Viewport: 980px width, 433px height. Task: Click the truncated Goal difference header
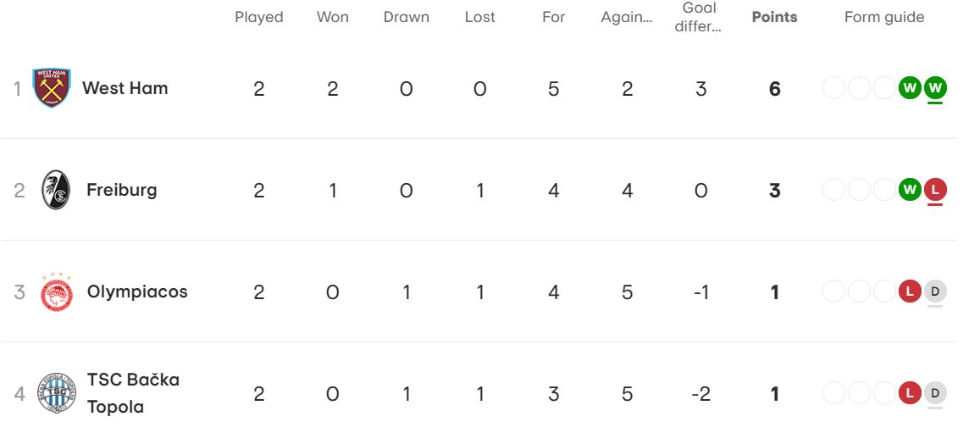(x=700, y=17)
